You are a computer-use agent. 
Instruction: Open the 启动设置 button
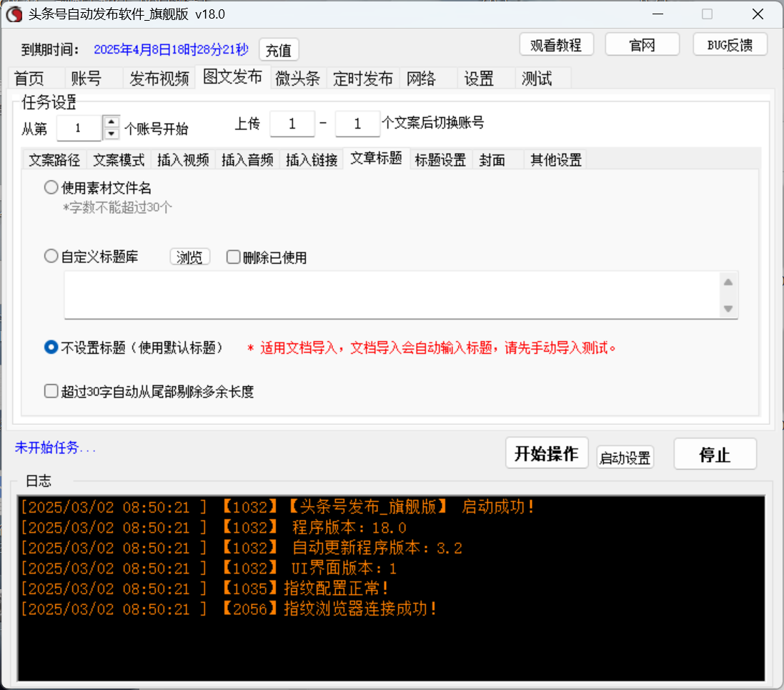625,458
